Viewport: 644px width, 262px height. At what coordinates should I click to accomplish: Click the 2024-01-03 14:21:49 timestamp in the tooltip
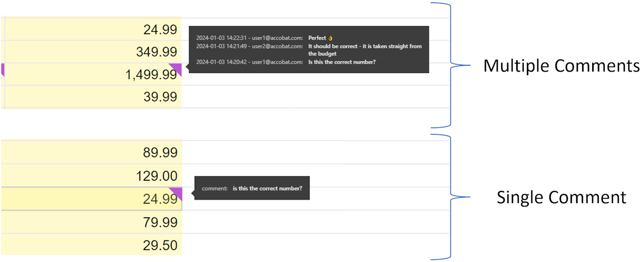(x=222, y=46)
